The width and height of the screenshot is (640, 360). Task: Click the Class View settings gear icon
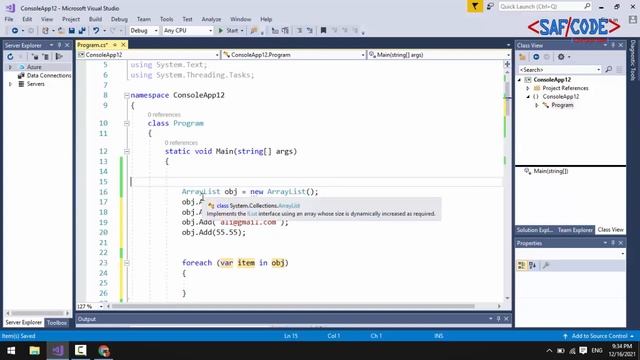click(x=561, y=57)
